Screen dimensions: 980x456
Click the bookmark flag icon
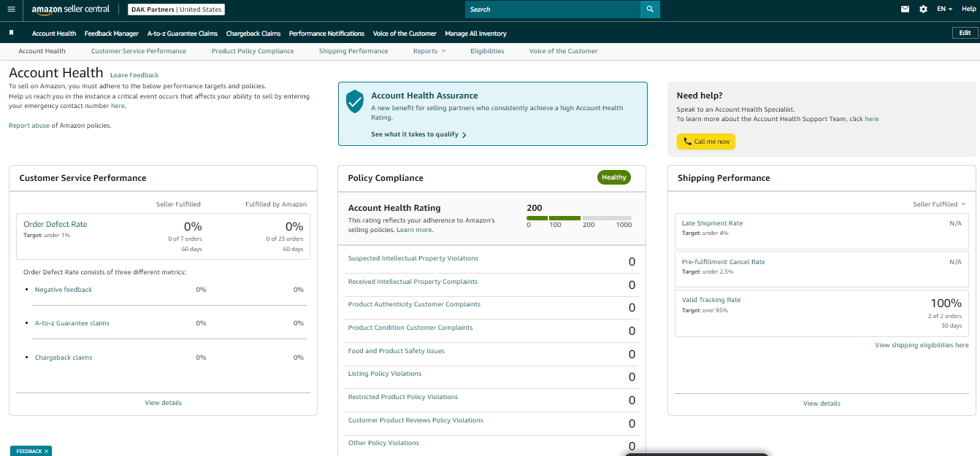[x=11, y=33]
